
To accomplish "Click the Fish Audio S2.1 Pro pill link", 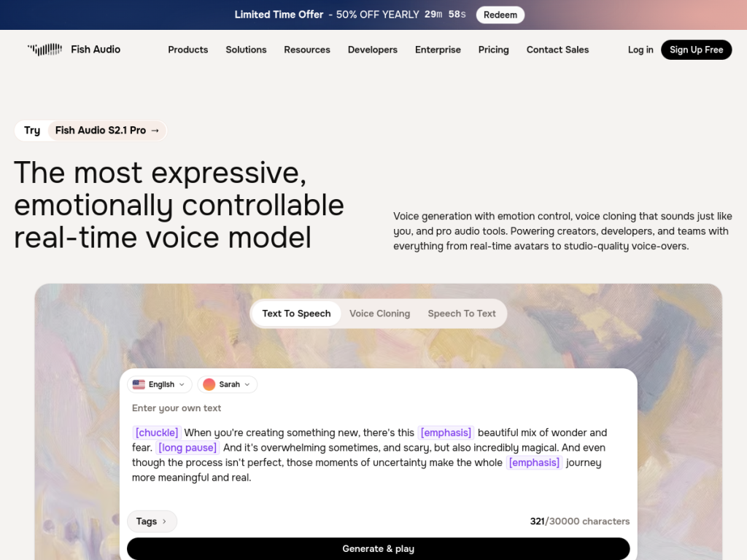I will (107, 131).
